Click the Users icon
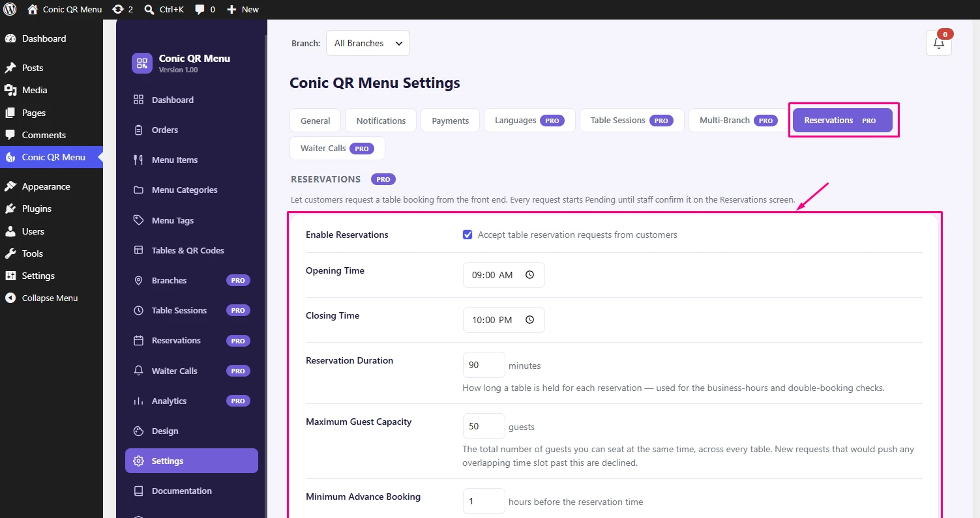 [x=10, y=231]
